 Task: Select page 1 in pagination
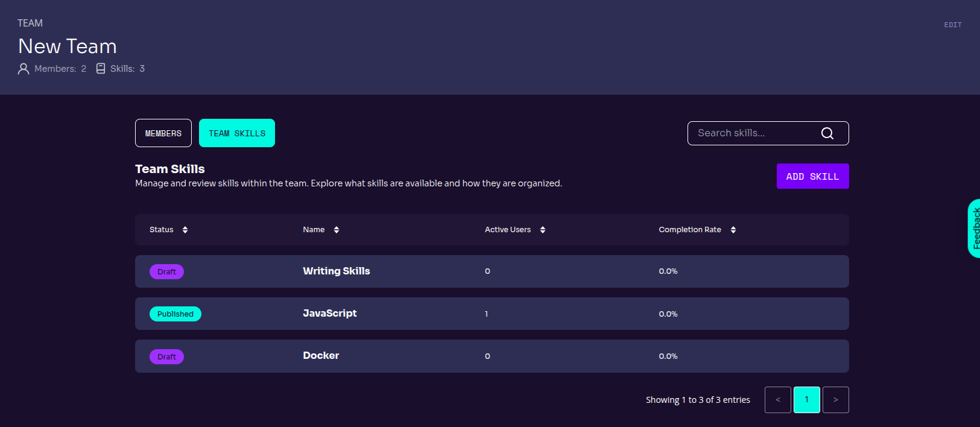pyautogui.click(x=806, y=400)
